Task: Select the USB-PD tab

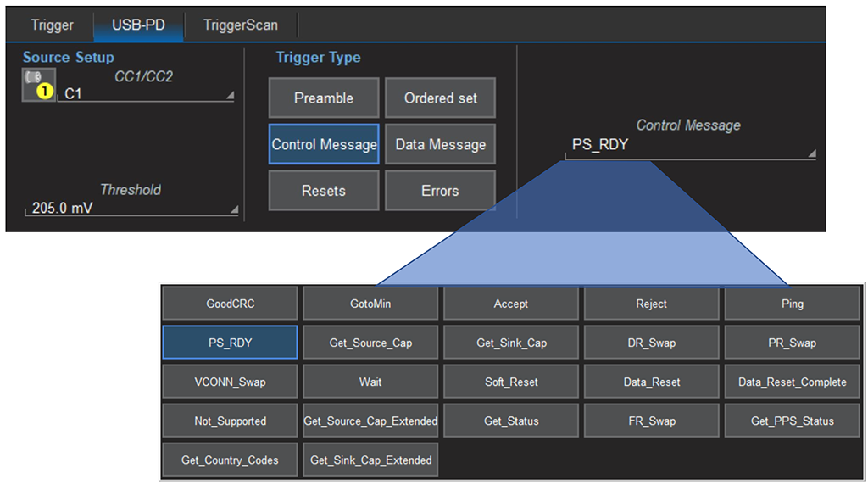Action: tap(139, 25)
